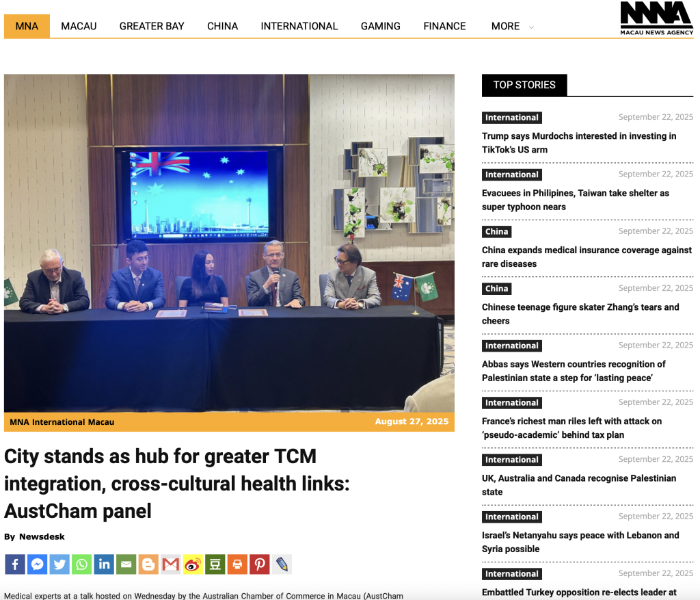Click the TOP STORIES heading
This screenshot has height=600, width=700.
point(524,85)
